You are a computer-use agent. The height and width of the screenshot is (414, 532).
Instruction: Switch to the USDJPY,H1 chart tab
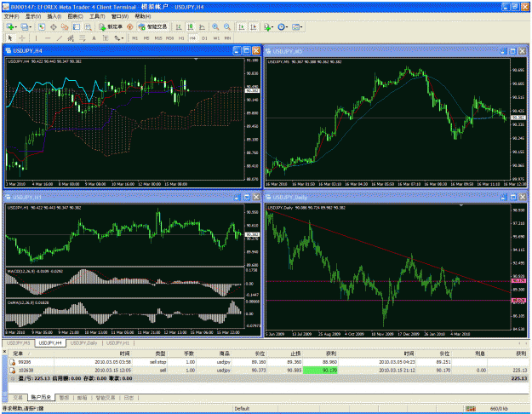click(x=118, y=343)
